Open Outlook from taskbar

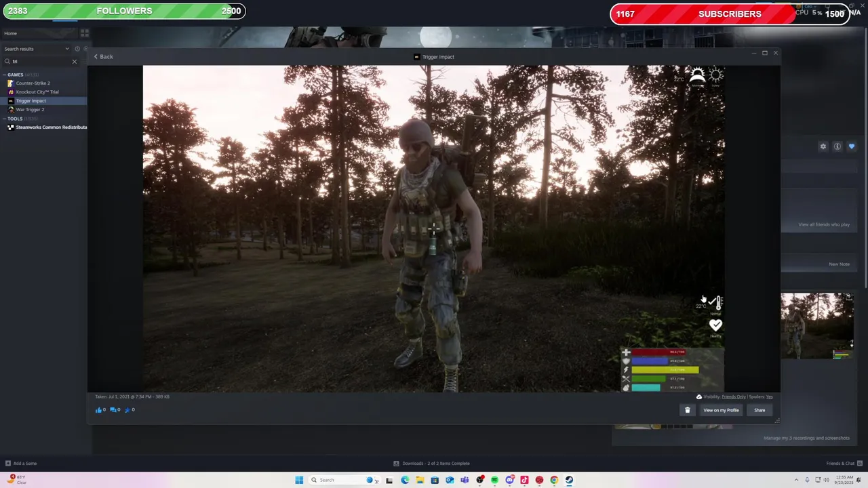click(450, 480)
